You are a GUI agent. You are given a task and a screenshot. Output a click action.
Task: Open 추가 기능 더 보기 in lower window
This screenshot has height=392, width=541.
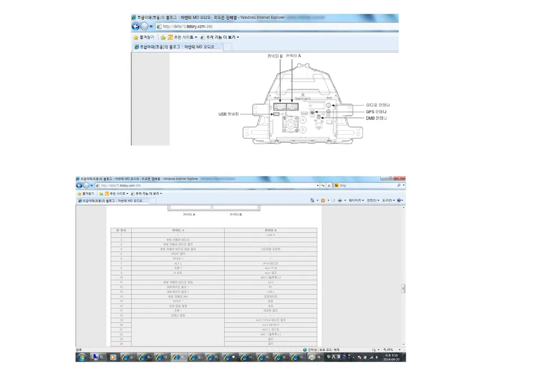click(147, 194)
